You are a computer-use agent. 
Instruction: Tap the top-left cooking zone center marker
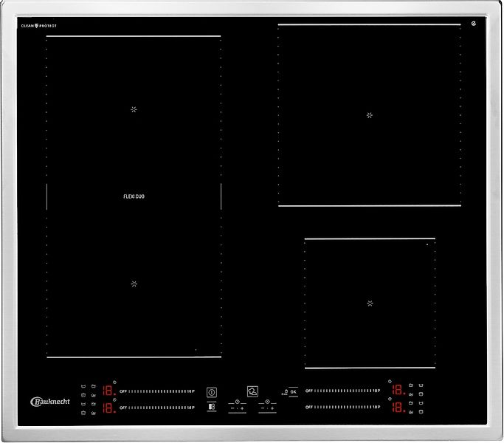[134, 109]
